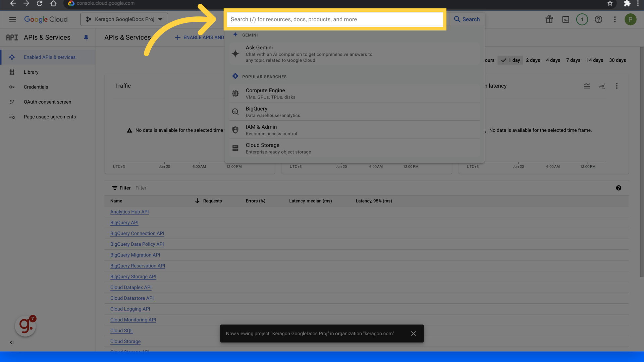Select the 1 day time range
Viewport: 644px width, 362px height.
point(510,60)
